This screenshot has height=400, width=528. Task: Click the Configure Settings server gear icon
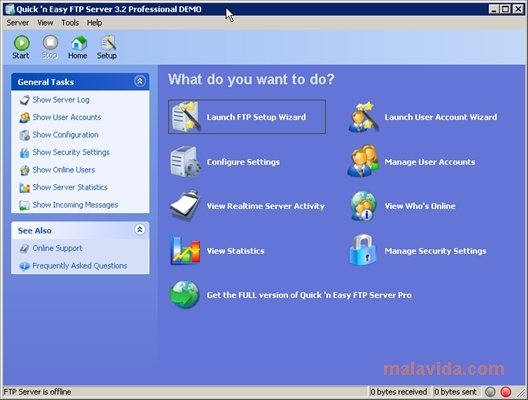click(x=185, y=161)
